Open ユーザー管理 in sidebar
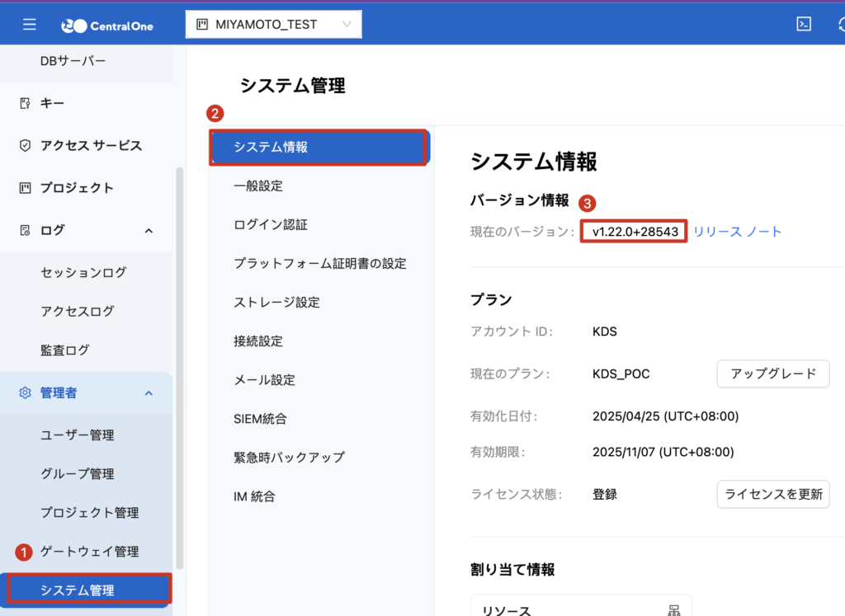This screenshot has height=616, width=845. pyautogui.click(x=78, y=435)
